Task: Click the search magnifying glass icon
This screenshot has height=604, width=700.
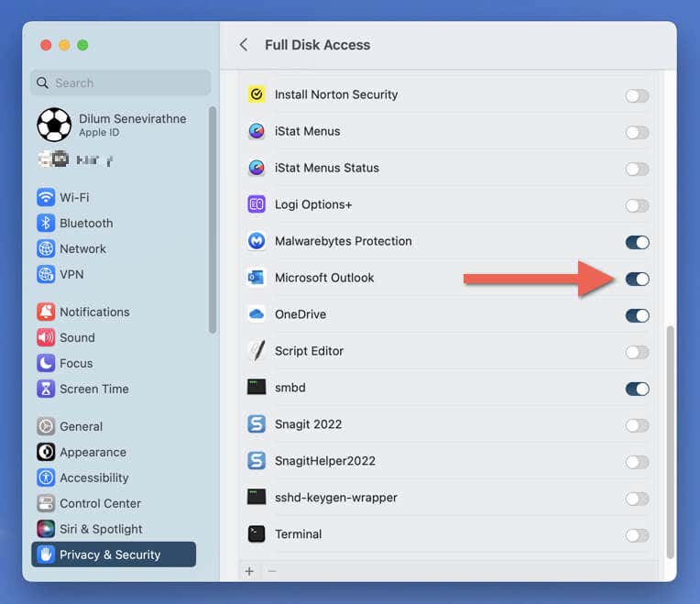Action: (x=42, y=82)
